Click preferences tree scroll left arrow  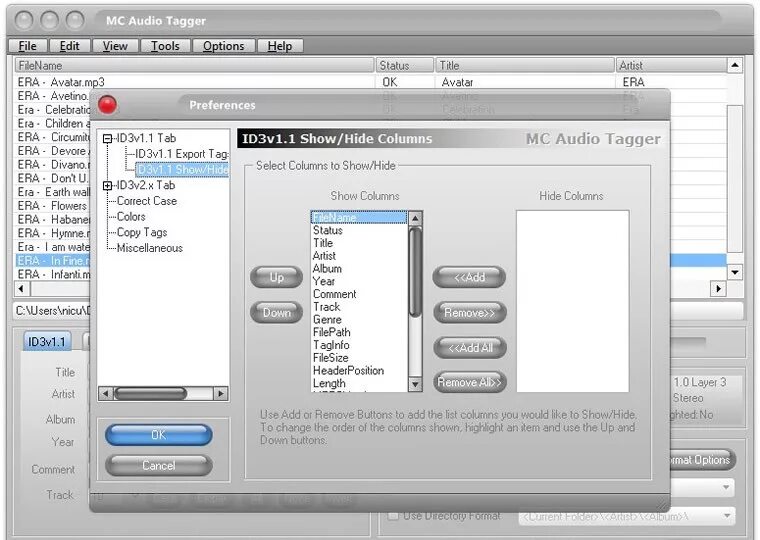click(x=106, y=393)
